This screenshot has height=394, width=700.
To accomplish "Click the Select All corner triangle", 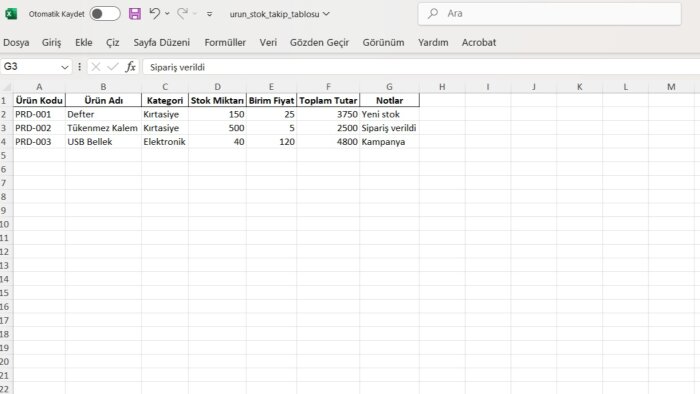I will click(x=6, y=87).
